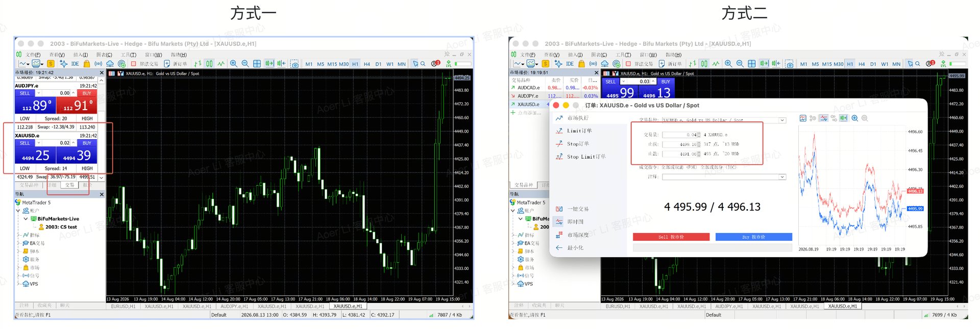
Task: Open the VPS cloud icon in 方式一 toolbar
Action: (x=110, y=64)
